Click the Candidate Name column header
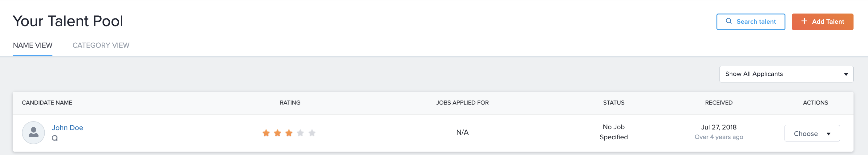This screenshot has height=155, width=868. (47, 103)
